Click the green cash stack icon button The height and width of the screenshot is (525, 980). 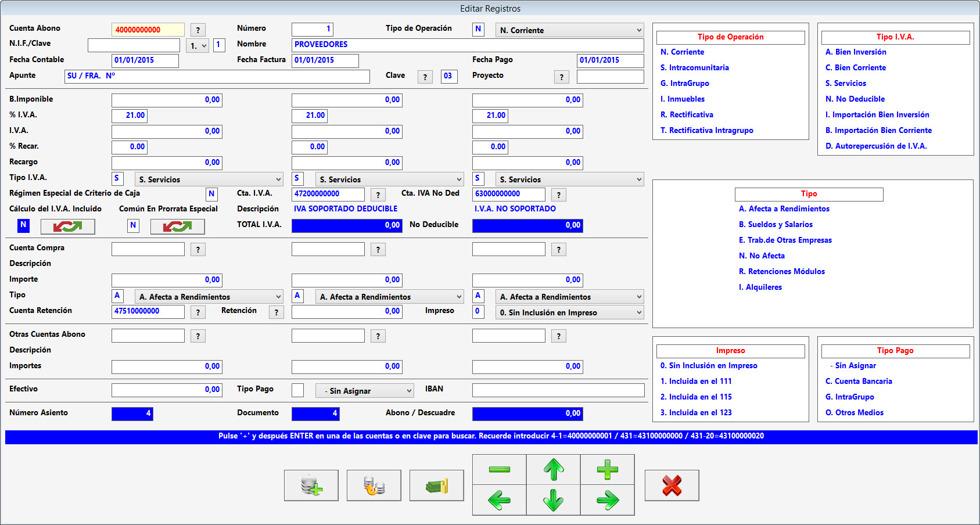pyautogui.click(x=437, y=485)
